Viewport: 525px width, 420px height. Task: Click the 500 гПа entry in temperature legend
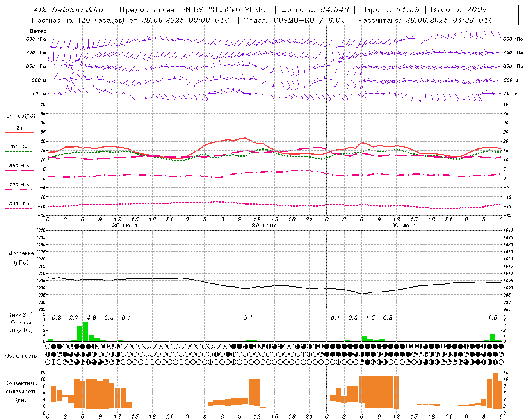coord(19,204)
